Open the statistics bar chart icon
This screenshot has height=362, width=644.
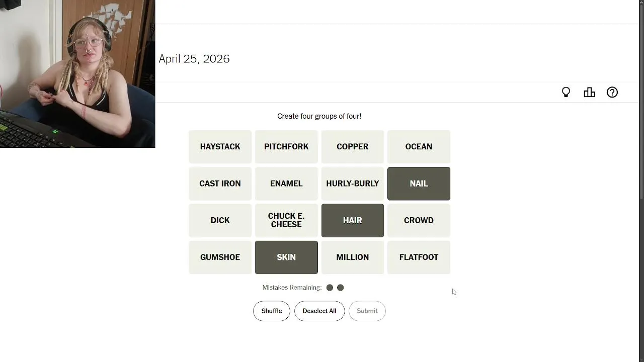589,93
